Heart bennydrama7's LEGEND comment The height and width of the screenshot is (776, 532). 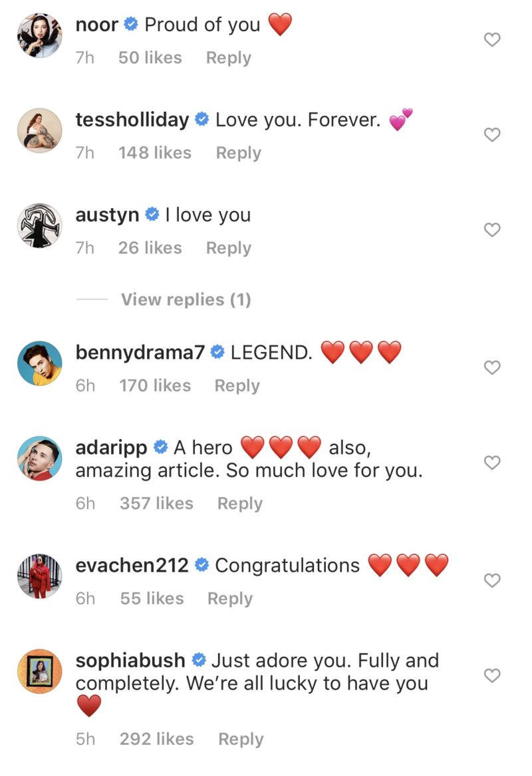(x=491, y=367)
